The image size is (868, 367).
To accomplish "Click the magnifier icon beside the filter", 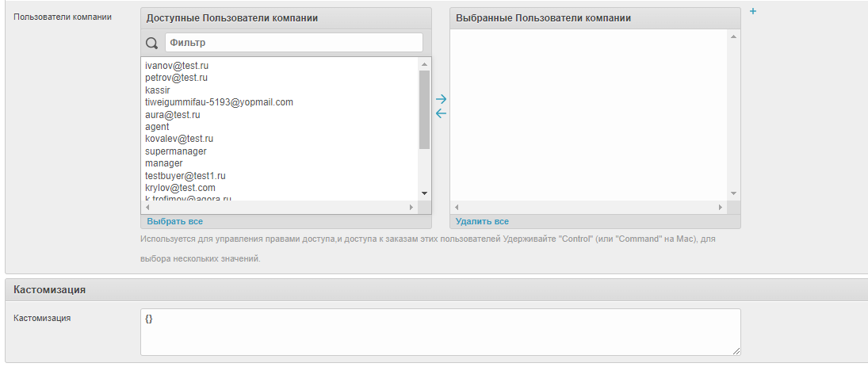I will [x=152, y=42].
